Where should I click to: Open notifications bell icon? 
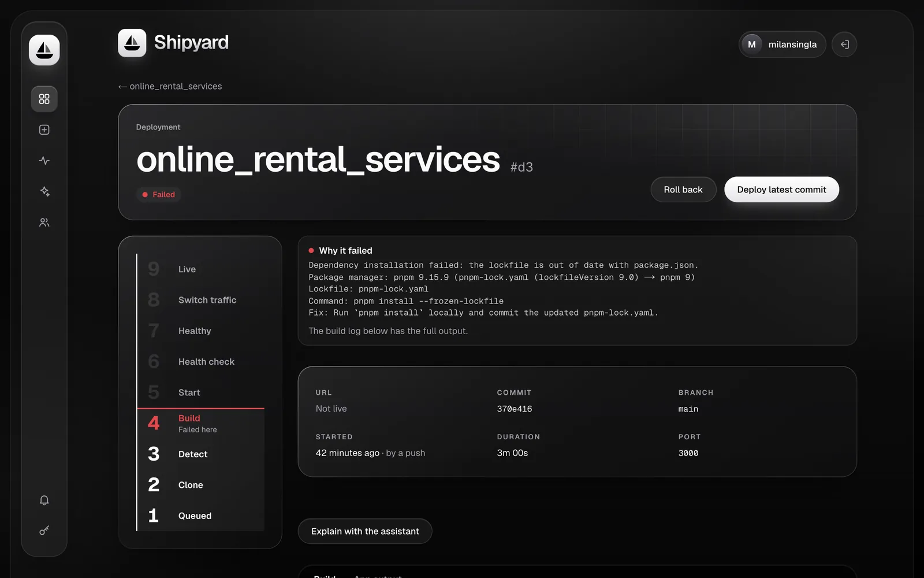pos(44,501)
